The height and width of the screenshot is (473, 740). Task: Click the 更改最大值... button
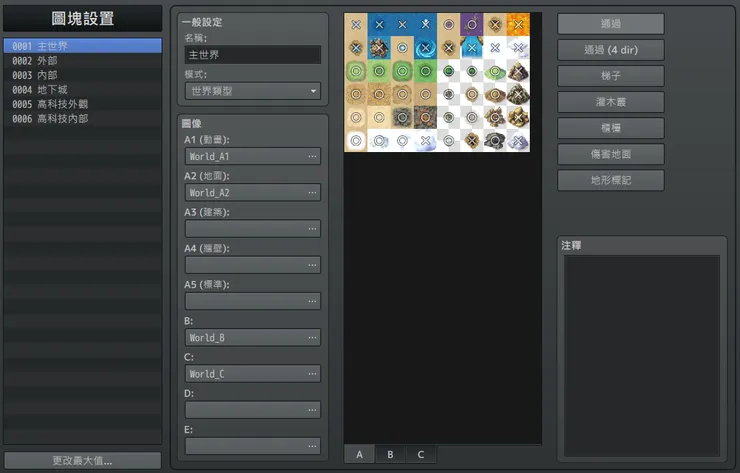pos(83,461)
